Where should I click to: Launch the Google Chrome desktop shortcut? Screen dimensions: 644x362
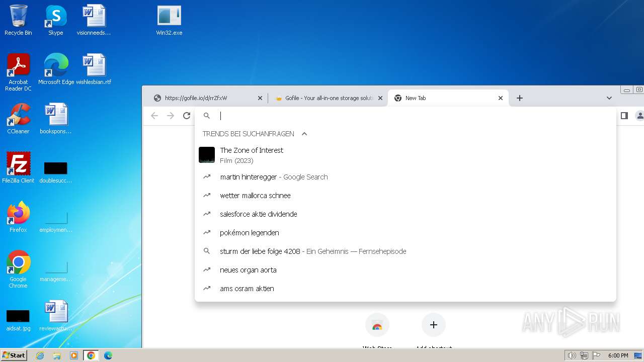(18, 269)
